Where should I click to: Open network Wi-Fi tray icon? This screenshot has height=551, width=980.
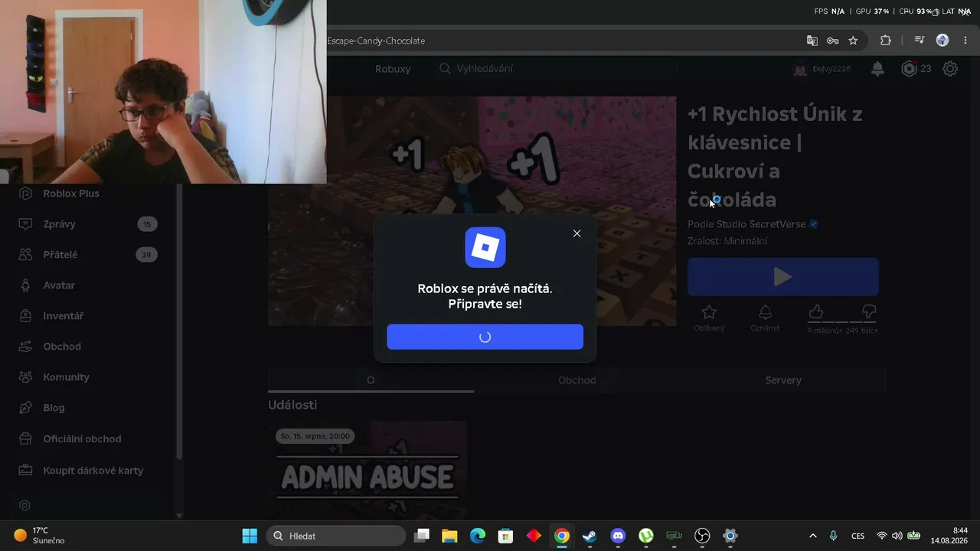click(882, 536)
